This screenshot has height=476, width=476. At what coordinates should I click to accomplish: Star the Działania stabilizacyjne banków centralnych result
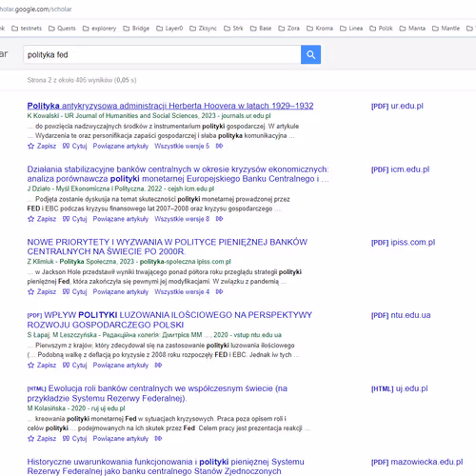coord(42,219)
